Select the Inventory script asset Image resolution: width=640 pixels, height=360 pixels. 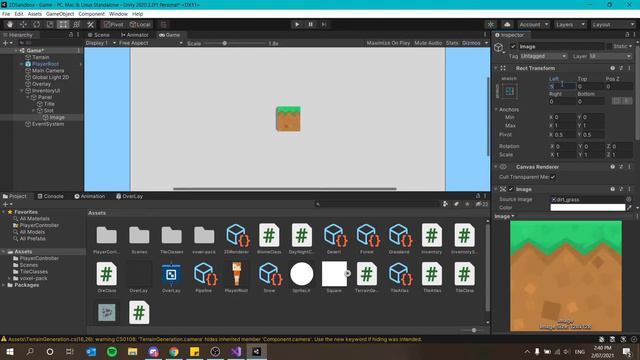(432, 236)
